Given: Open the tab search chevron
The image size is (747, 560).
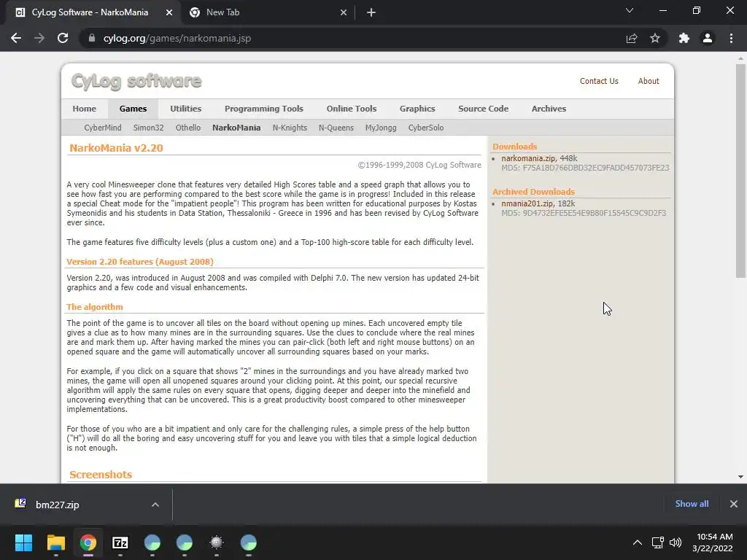Looking at the screenshot, I should click(630, 10).
